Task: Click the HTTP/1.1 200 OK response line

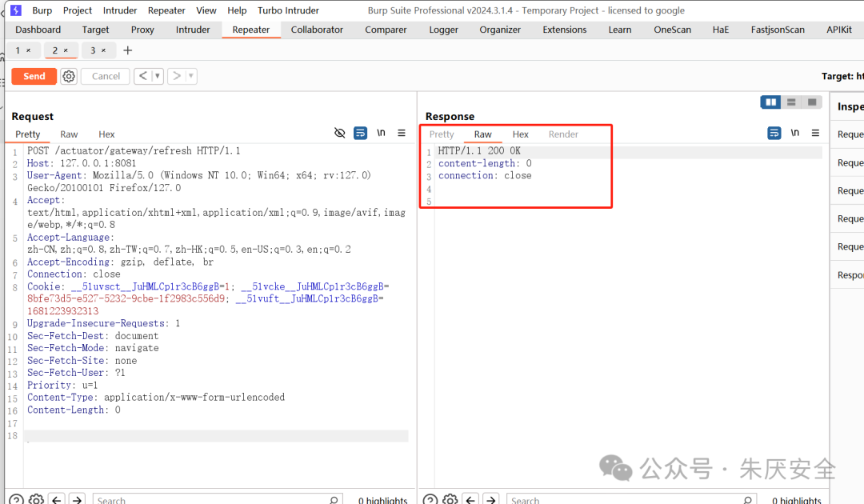Action: (x=479, y=150)
